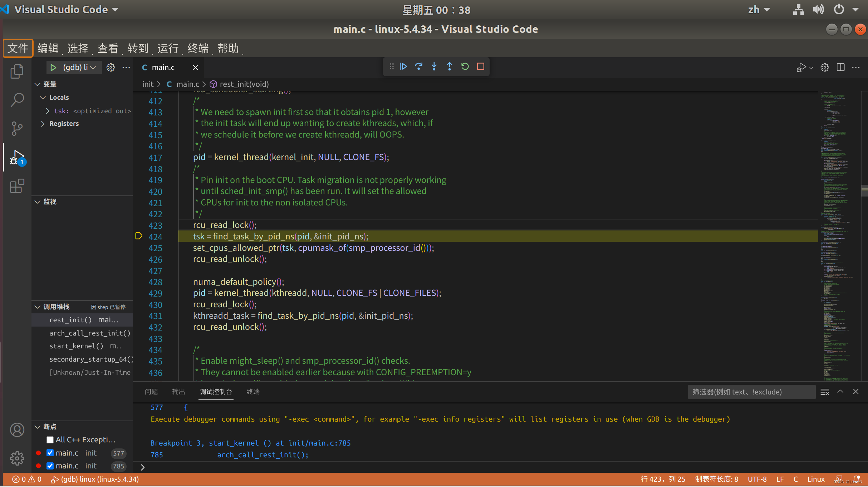
Task: Click Step Into on the debug toolbar
Action: (x=434, y=66)
